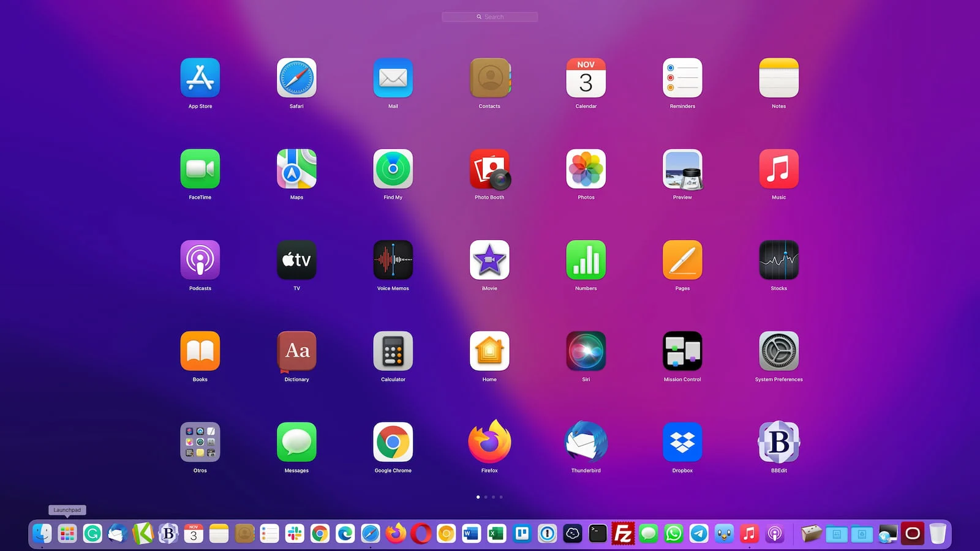Open the Find My app
Screen dimensions: 980x551
tap(393, 169)
